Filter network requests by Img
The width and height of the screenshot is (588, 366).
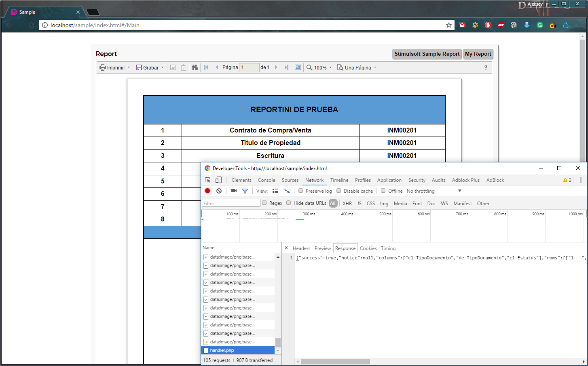click(384, 204)
